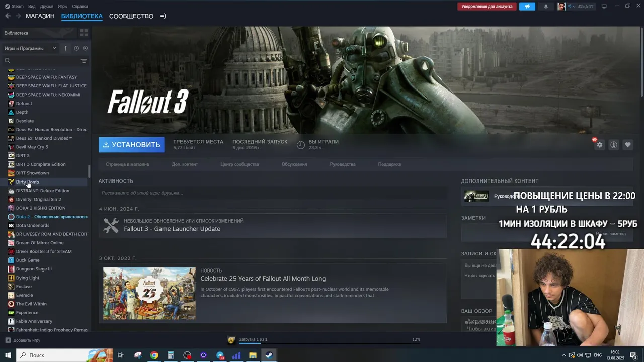
Task: Switch to Big Picture mode monitor icon
Action: [604, 7]
